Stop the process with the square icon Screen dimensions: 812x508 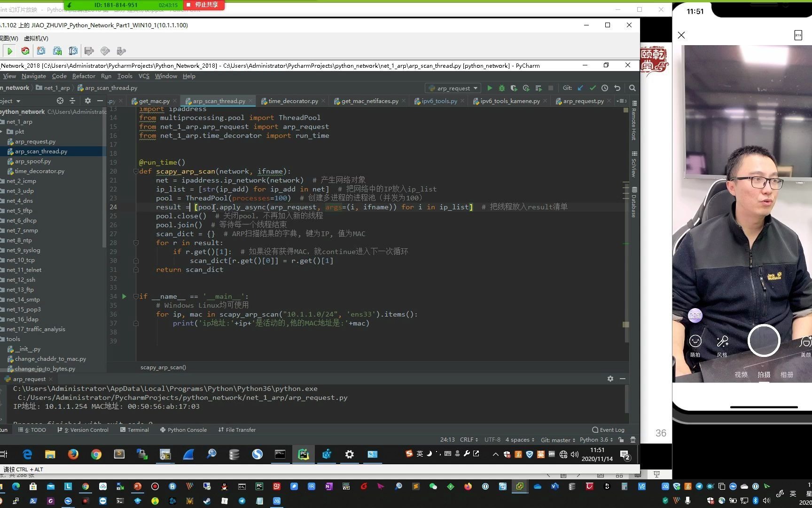tap(551, 88)
